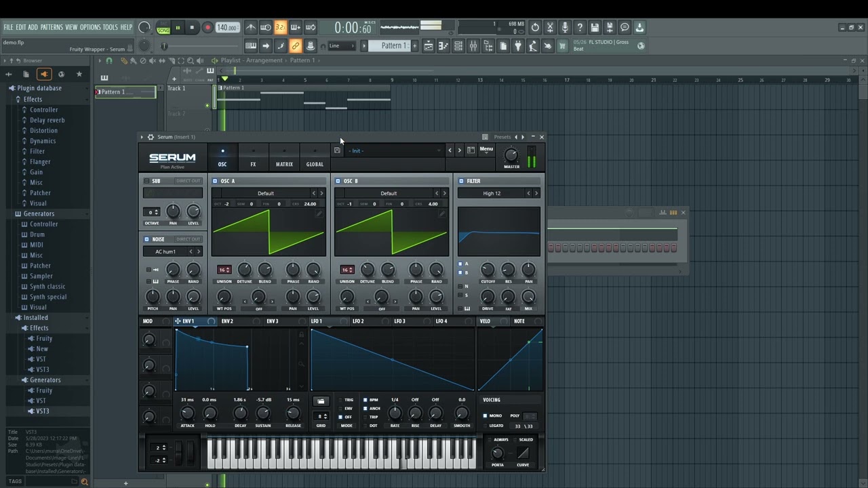Click the favorites star in Browser
This screenshot has width=868, height=488.
(x=79, y=74)
